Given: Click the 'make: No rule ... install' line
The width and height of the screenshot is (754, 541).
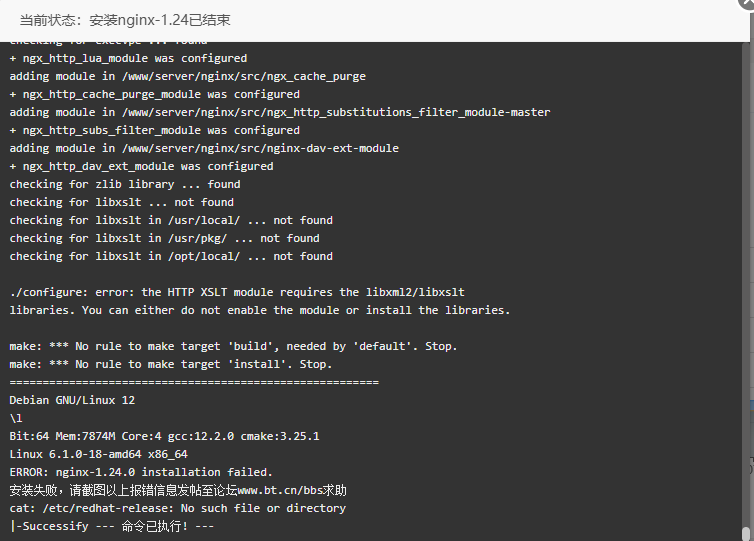Looking at the screenshot, I should [x=171, y=365].
